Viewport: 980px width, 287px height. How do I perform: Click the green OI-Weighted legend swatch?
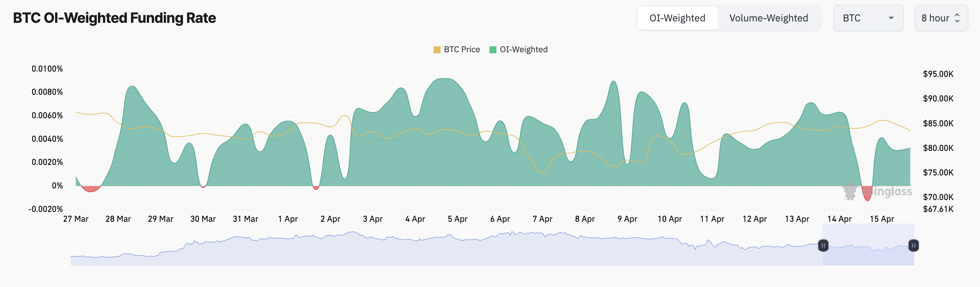(493, 50)
